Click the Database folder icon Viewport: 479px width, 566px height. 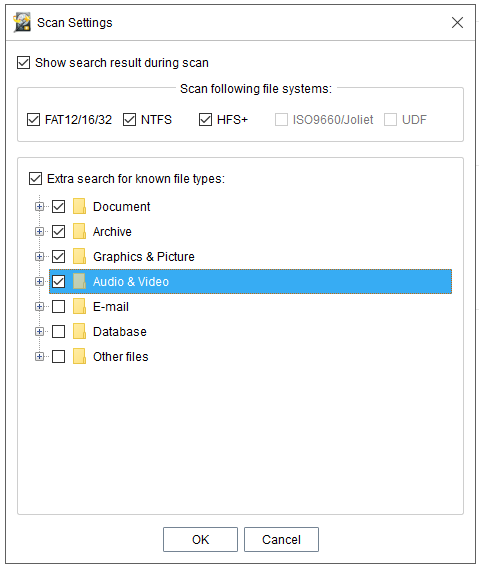(x=79, y=331)
